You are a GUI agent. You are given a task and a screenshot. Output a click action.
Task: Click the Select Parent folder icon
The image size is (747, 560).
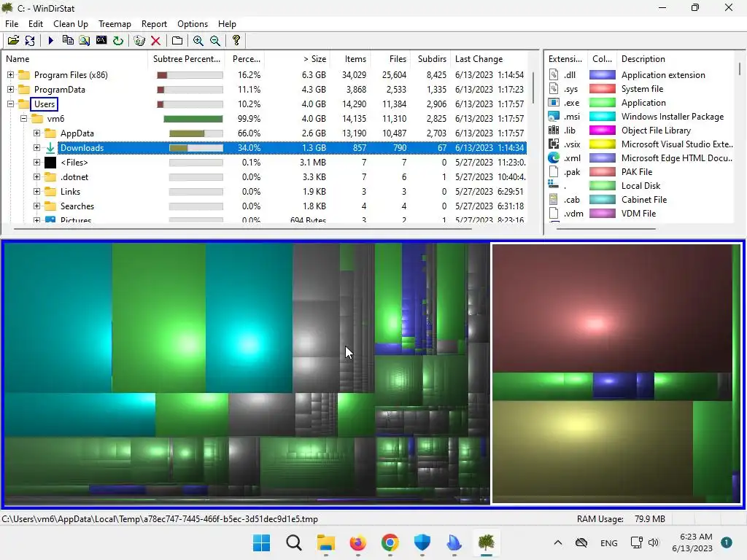177,41
